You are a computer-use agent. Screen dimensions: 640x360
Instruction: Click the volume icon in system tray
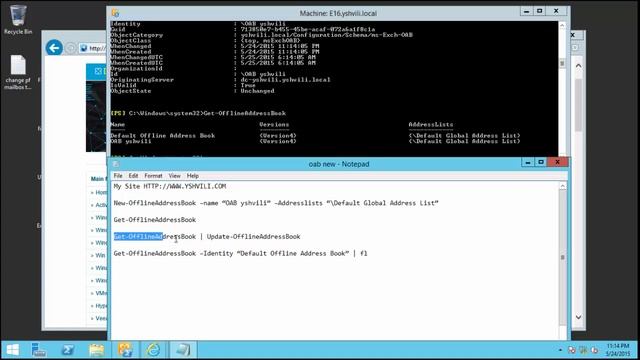click(x=595, y=350)
